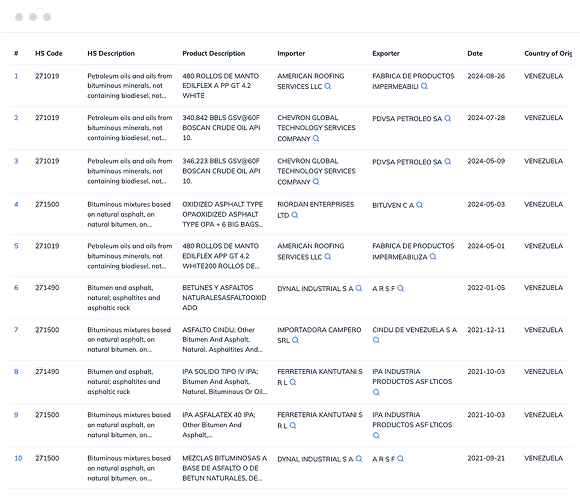Select date 2024-05-01 cell
This screenshot has height=500, width=580.
click(x=486, y=246)
